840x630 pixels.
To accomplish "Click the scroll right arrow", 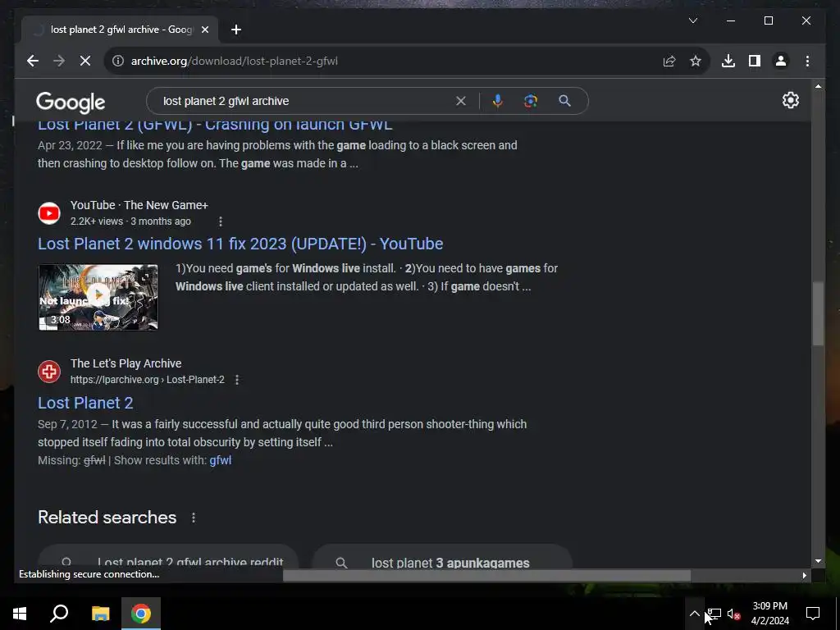I will (x=804, y=575).
